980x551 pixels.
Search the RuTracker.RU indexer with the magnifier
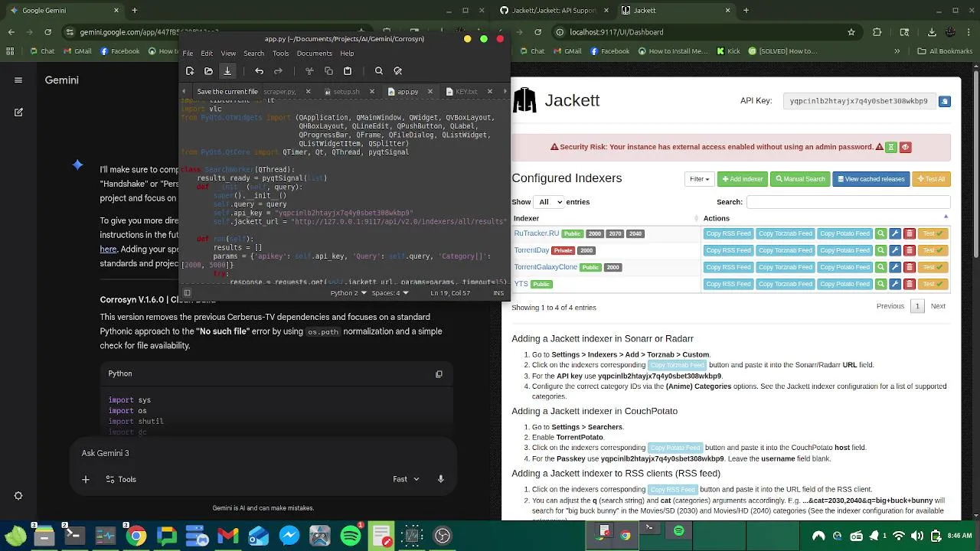click(880, 233)
